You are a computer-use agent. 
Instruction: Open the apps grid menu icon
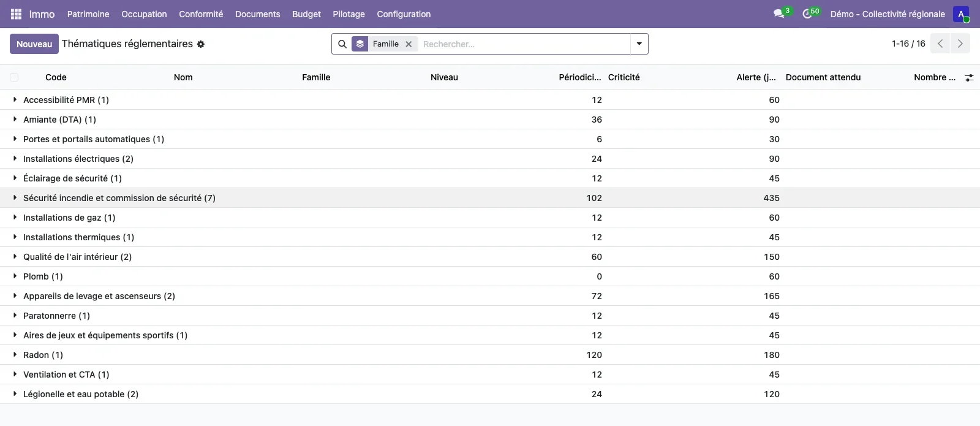pos(16,14)
